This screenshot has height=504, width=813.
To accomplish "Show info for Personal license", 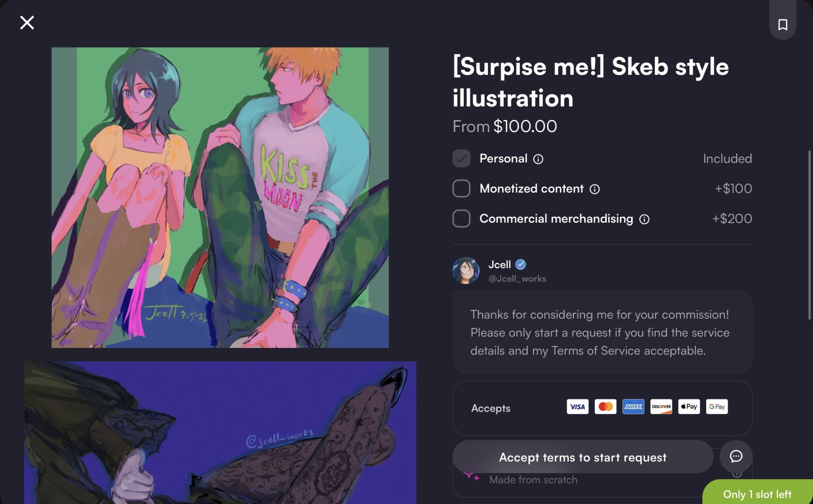I will (x=538, y=159).
